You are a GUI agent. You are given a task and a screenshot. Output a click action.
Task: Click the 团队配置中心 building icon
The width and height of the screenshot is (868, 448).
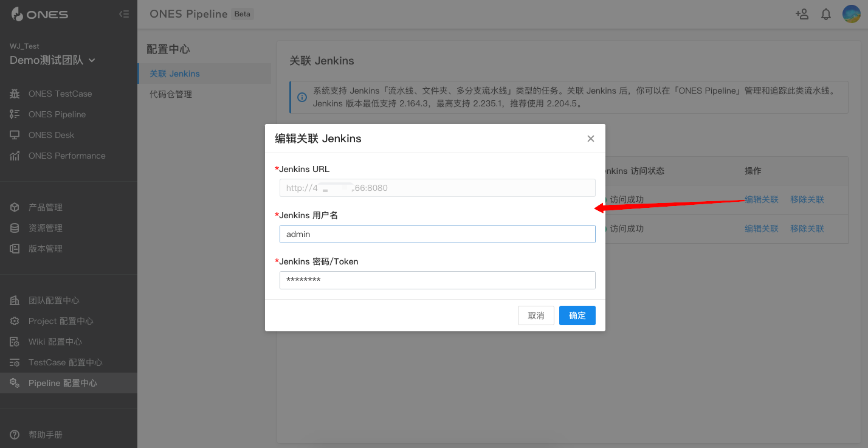pos(15,300)
